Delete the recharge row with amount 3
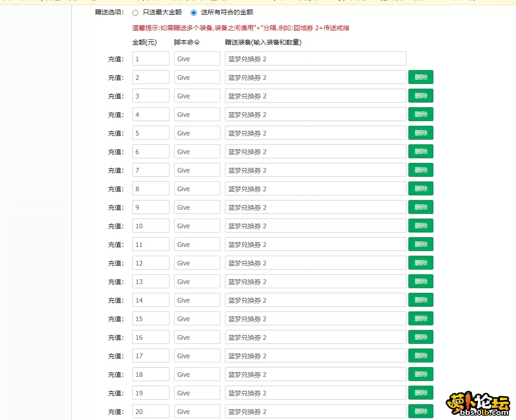 coord(420,96)
